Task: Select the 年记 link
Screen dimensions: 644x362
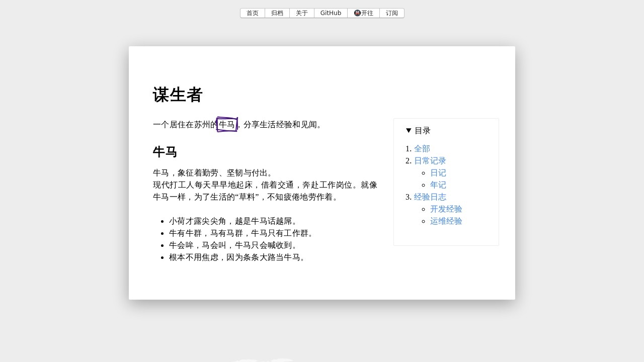Action: click(x=438, y=185)
